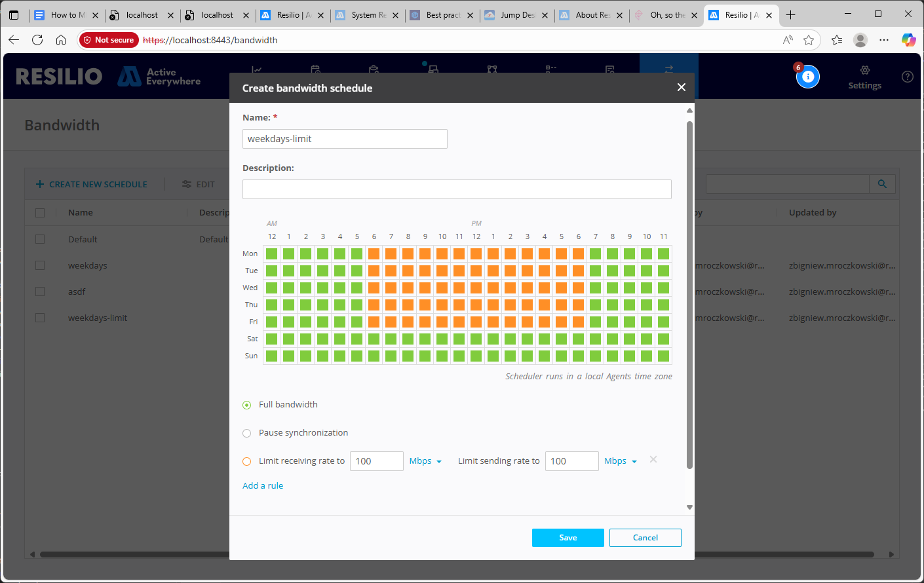Open the Copilot icon in the browser toolbar
The image size is (924, 583).
click(908, 40)
